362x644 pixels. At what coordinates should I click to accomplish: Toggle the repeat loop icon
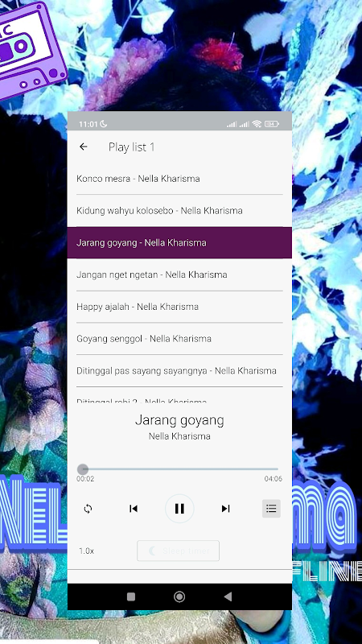coord(88,509)
